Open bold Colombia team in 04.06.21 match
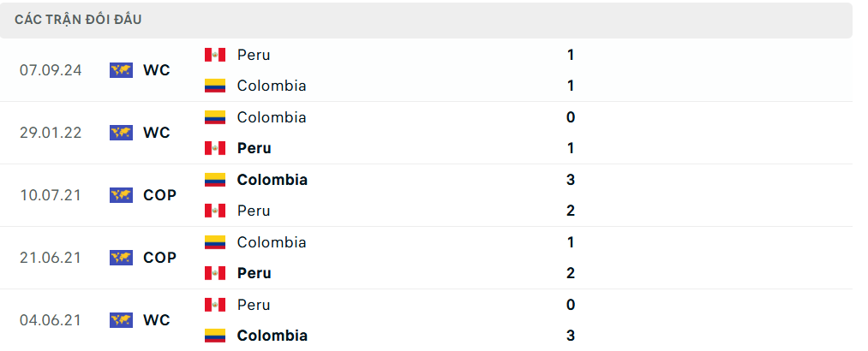 [272, 336]
